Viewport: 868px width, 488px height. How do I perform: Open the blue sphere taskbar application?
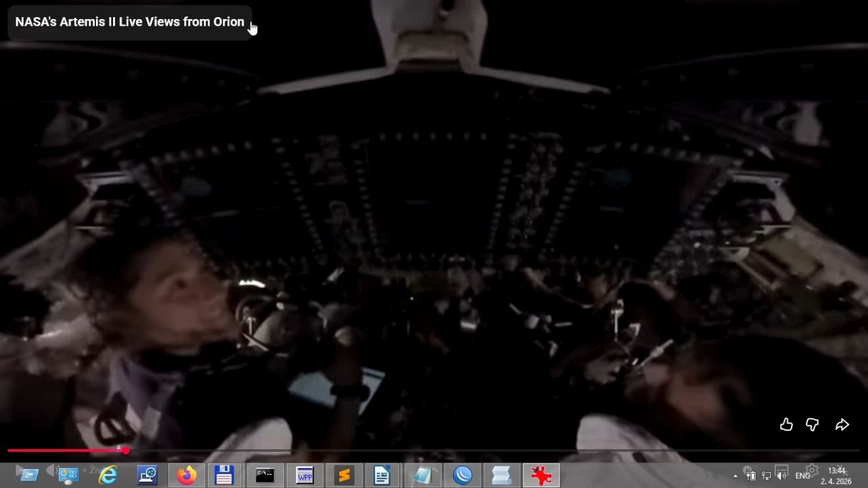pyautogui.click(x=462, y=475)
